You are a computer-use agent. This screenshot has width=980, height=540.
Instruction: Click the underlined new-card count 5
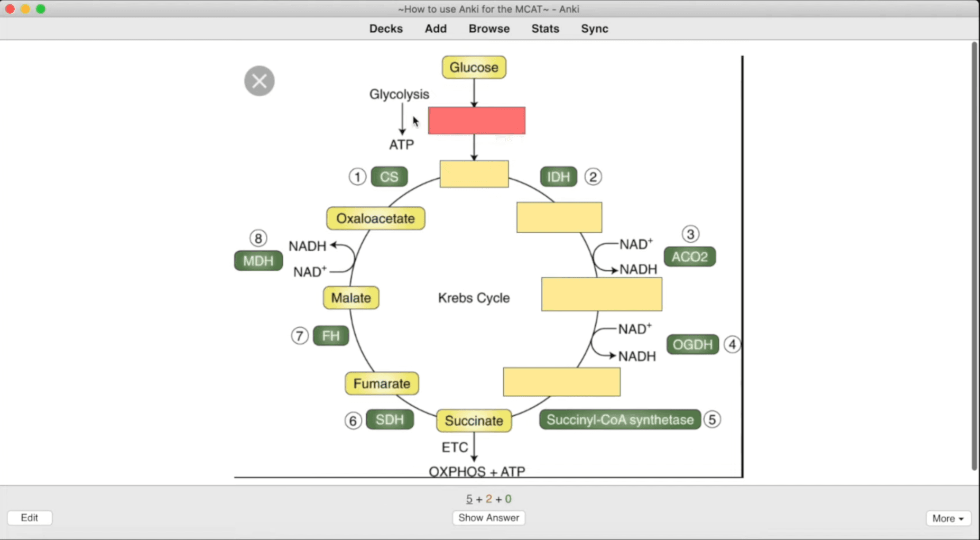(x=469, y=499)
